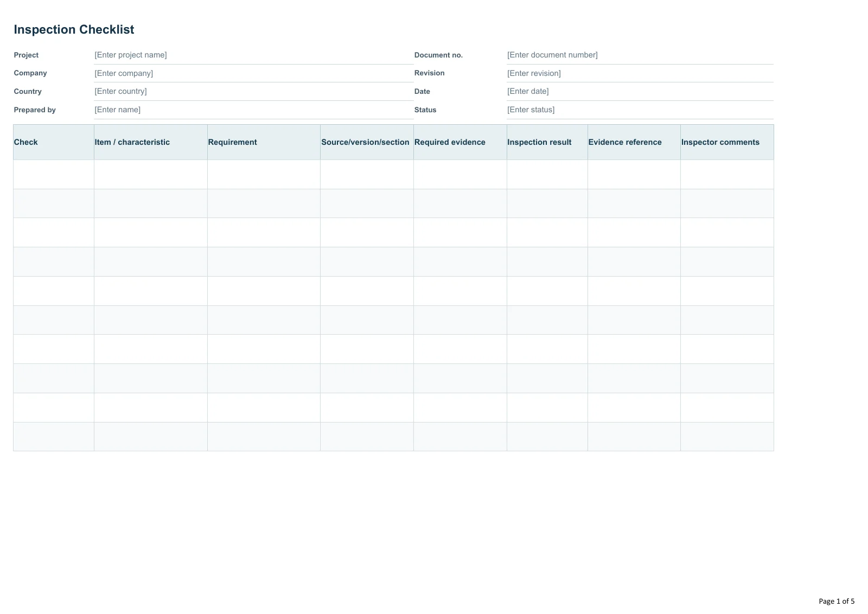Click the Revision label
The width and height of the screenshot is (868, 614).
pos(430,73)
